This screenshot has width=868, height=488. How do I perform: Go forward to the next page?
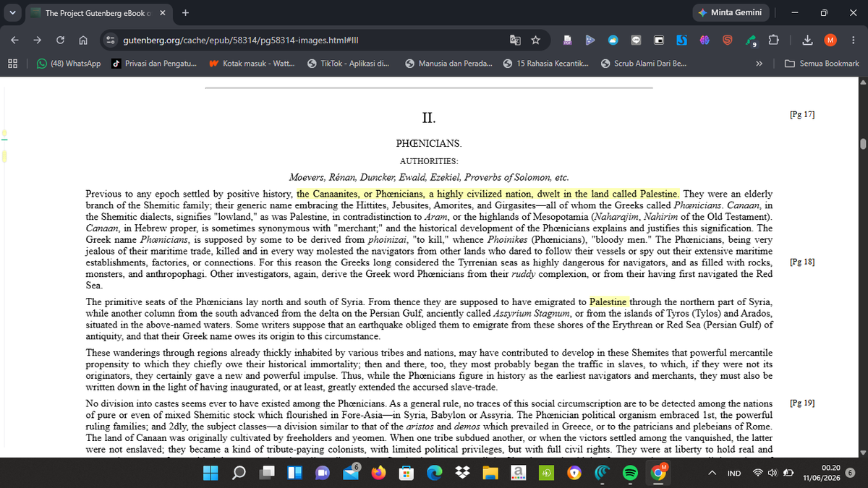38,40
